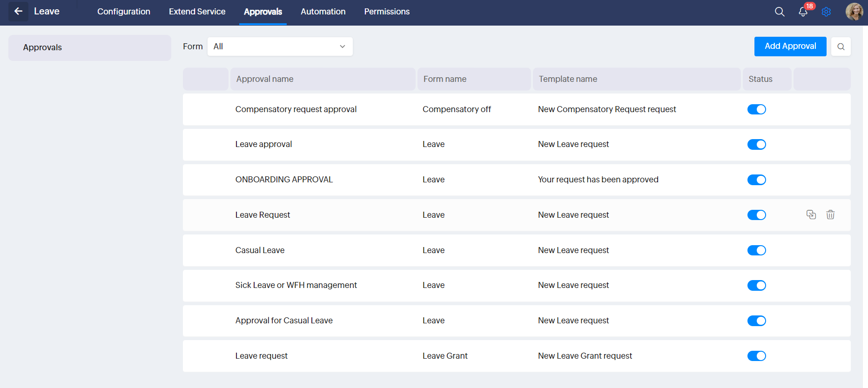Expand the Form filter dropdown
The height and width of the screenshot is (388, 868).
280,47
